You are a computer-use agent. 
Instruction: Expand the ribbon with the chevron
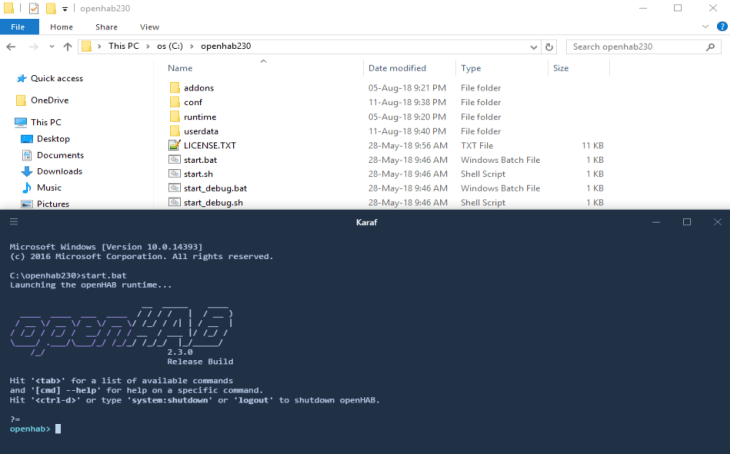pyautogui.click(x=704, y=27)
